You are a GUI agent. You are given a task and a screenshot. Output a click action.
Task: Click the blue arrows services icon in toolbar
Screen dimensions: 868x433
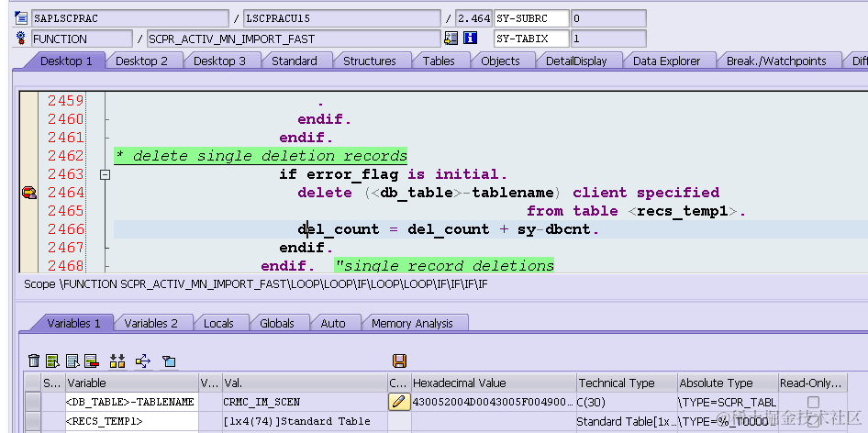pyautogui.click(x=143, y=361)
